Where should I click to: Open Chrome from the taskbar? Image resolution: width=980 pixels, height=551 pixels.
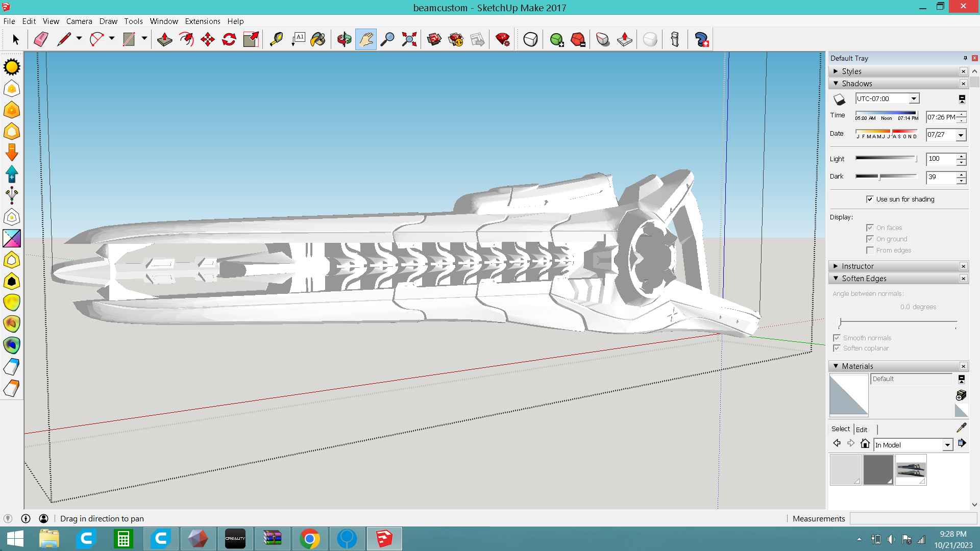309,539
